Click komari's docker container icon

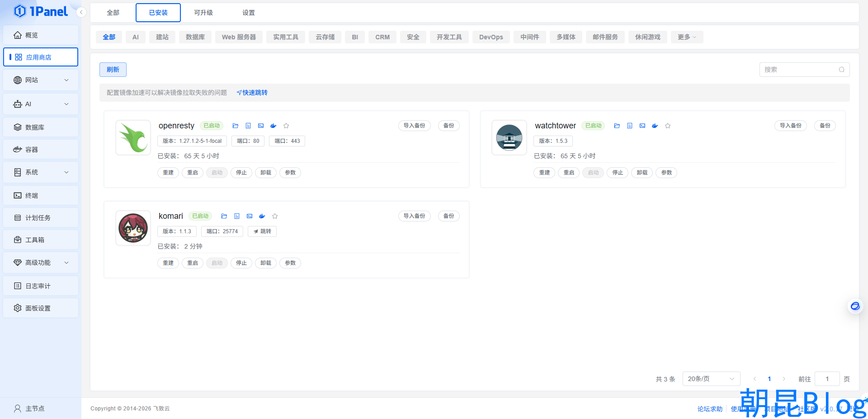point(262,216)
